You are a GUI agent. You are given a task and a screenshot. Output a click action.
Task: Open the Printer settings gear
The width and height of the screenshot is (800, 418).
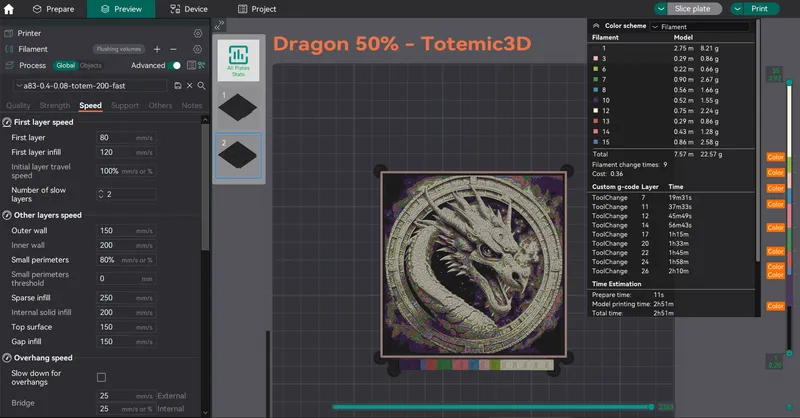tap(198, 33)
